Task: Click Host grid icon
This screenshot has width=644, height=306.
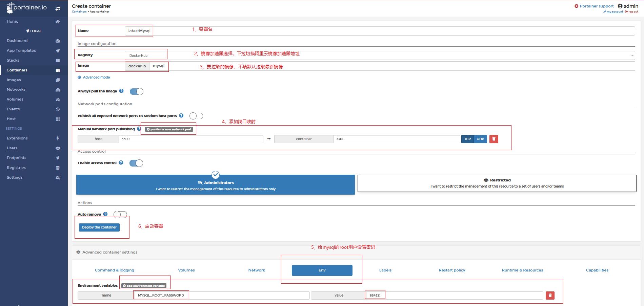Action: (x=58, y=119)
